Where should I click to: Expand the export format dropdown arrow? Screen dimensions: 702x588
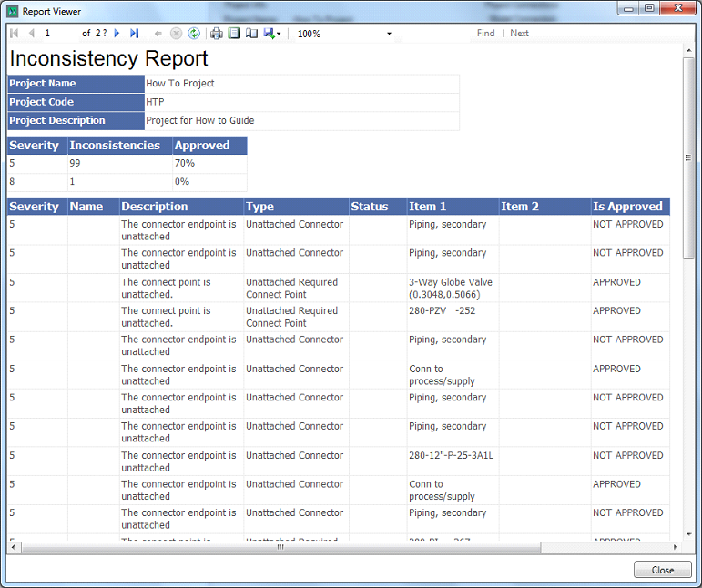tap(280, 34)
